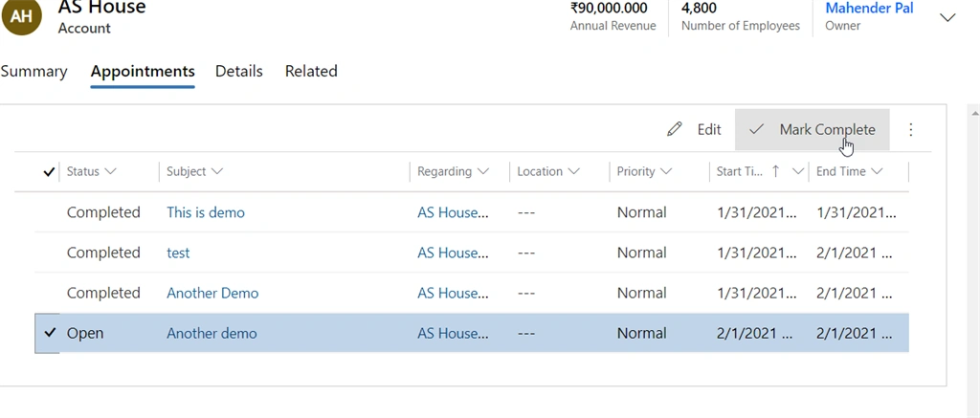The width and height of the screenshot is (980, 418).
Task: Open the 'Another Demo' completed appointment
Action: coord(212,293)
